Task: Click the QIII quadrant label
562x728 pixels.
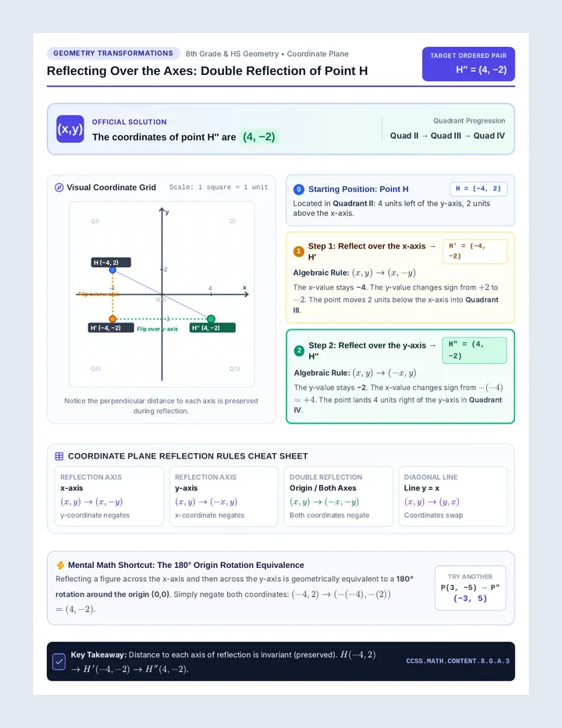Action: 96,369
